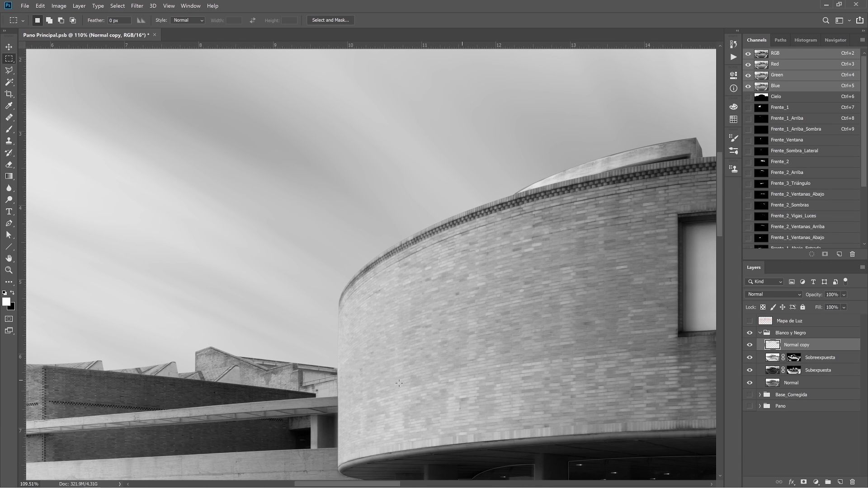Show the Cielo channel visibility box
This screenshot has width=868, height=488.
(748, 97)
